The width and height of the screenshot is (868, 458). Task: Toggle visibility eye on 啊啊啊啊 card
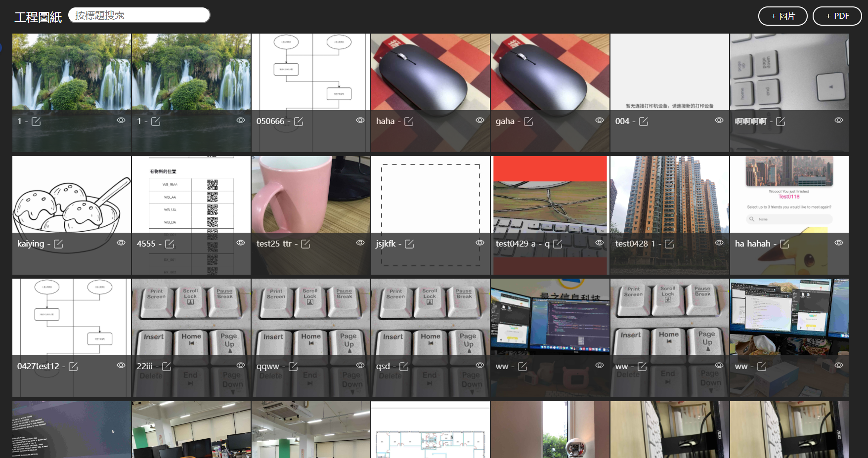(839, 120)
